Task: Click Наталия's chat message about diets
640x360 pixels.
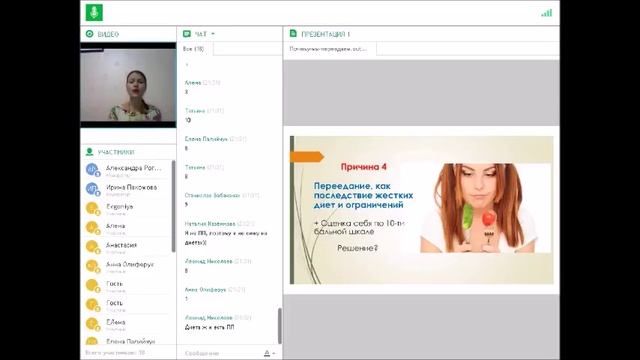Action: pyautogui.click(x=226, y=238)
